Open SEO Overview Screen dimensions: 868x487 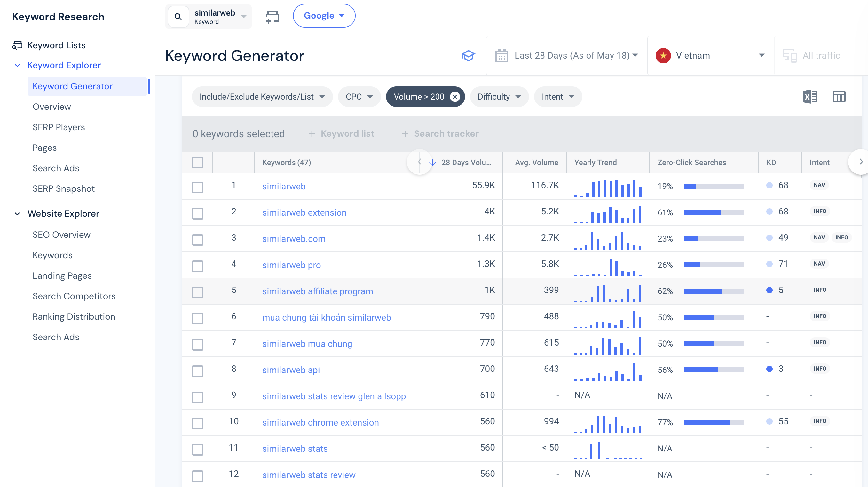[x=61, y=235]
